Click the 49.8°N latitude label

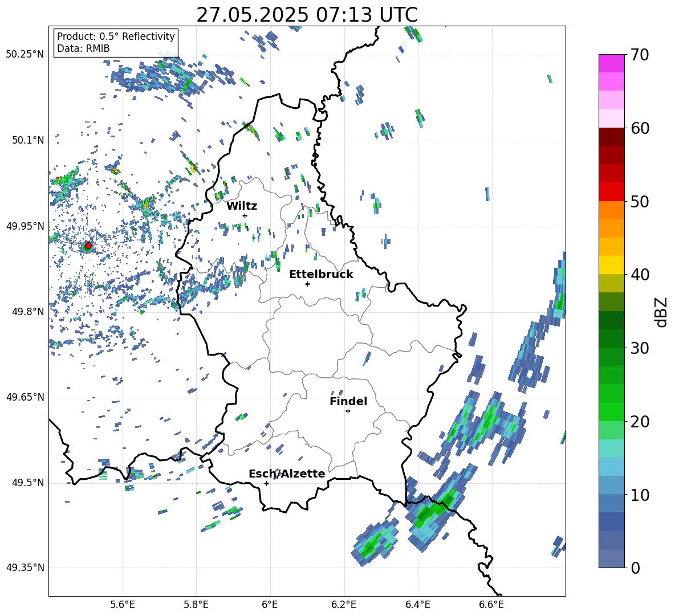pyautogui.click(x=28, y=312)
